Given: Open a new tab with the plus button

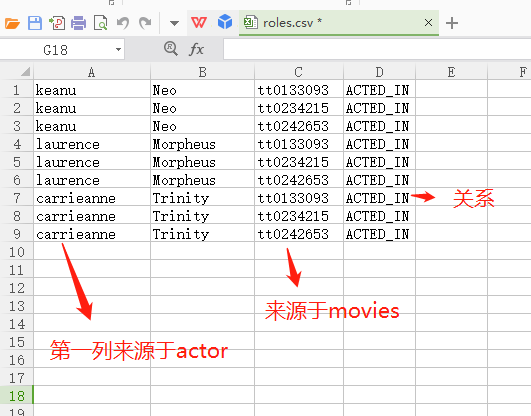Looking at the screenshot, I should (x=452, y=23).
